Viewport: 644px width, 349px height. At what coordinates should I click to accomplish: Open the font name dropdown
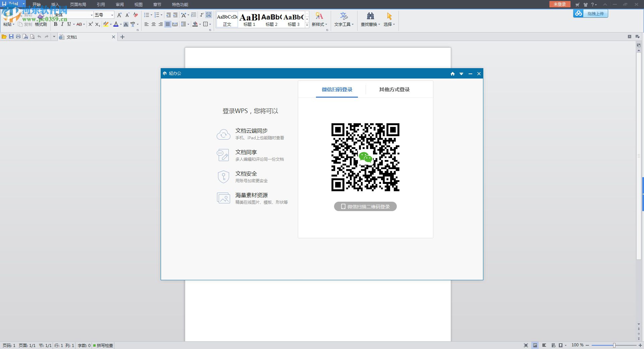[x=92, y=15]
